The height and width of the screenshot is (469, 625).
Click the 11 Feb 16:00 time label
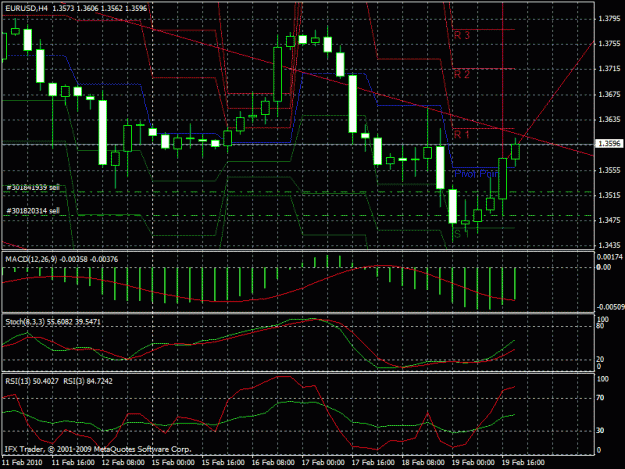[x=73, y=462]
